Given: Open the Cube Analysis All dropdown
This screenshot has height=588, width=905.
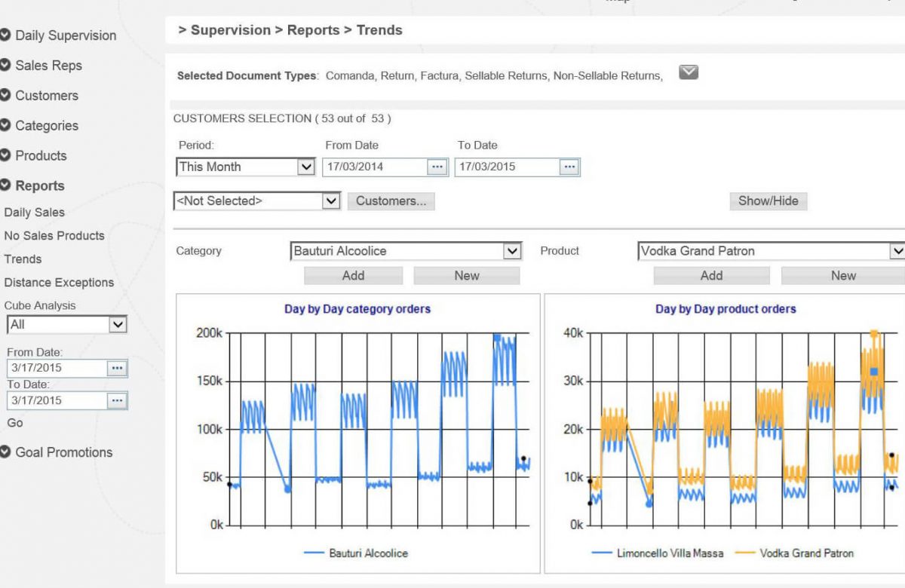Looking at the screenshot, I should coord(118,324).
